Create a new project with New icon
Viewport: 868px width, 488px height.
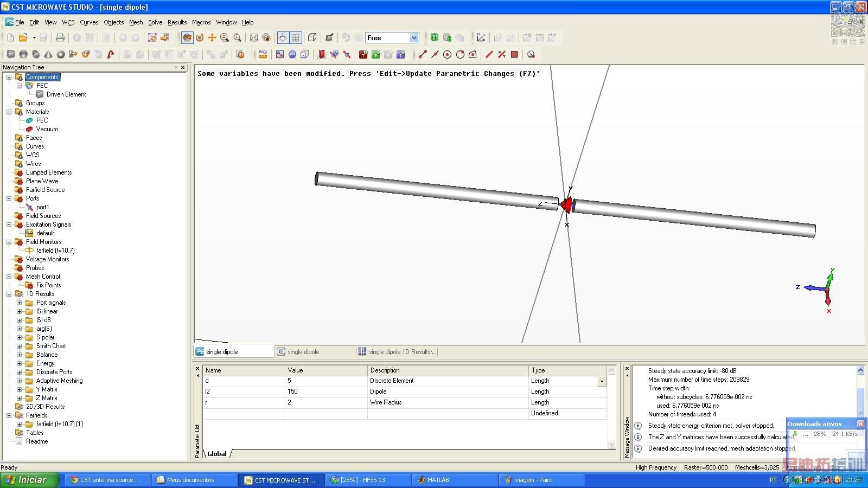coord(10,37)
